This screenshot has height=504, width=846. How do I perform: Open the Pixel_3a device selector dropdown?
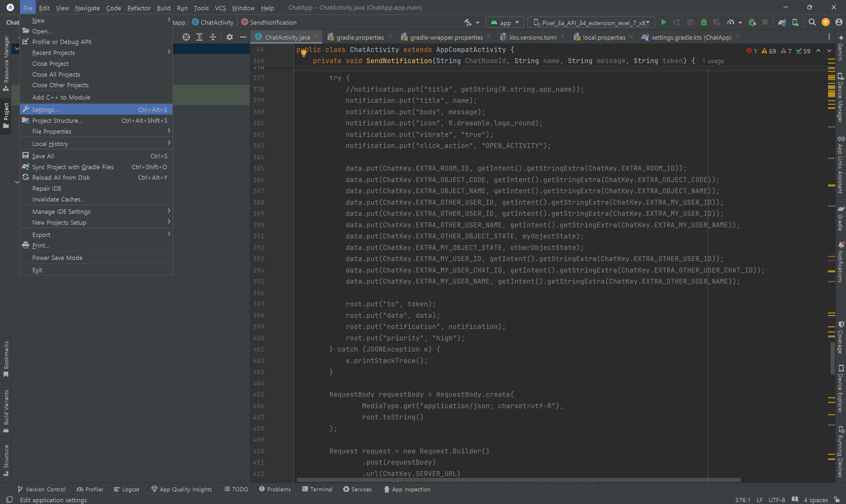coord(591,23)
